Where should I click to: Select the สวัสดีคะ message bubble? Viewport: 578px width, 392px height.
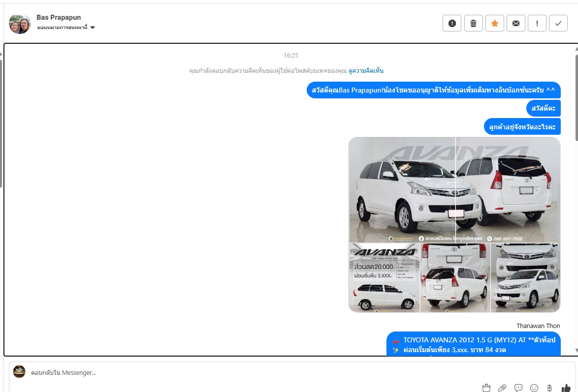pos(544,108)
